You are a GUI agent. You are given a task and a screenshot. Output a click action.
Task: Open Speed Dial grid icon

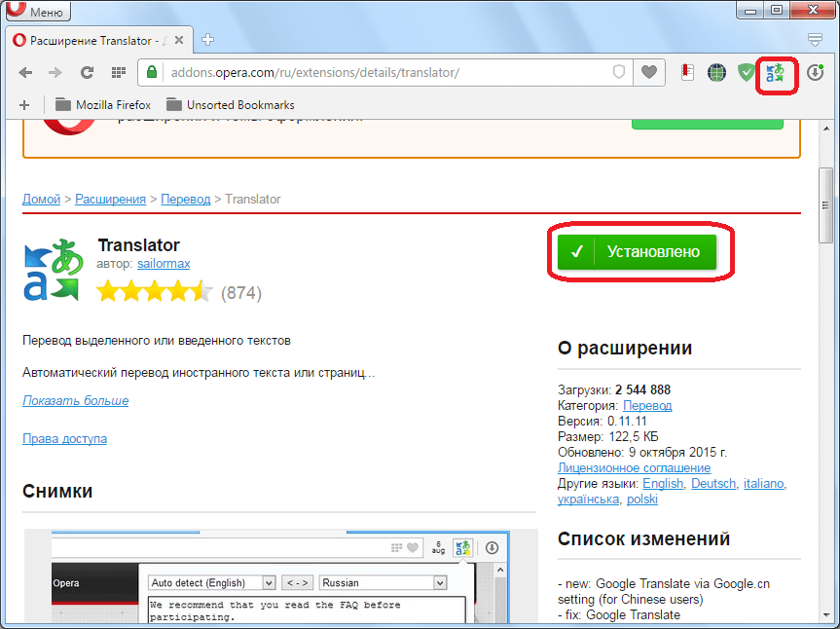point(119,72)
